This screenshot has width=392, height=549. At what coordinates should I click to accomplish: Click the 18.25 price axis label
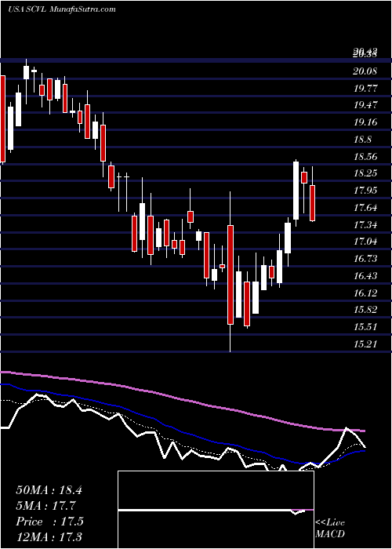(365, 173)
